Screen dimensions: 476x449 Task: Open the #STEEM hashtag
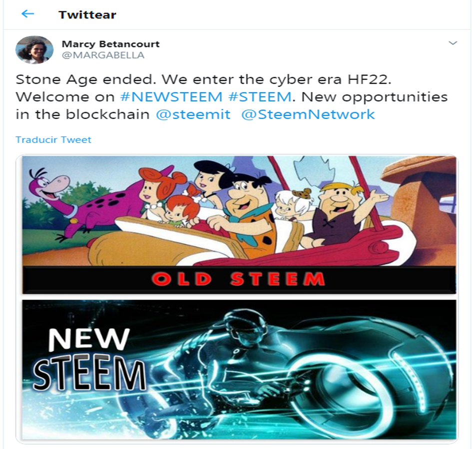pos(260,97)
